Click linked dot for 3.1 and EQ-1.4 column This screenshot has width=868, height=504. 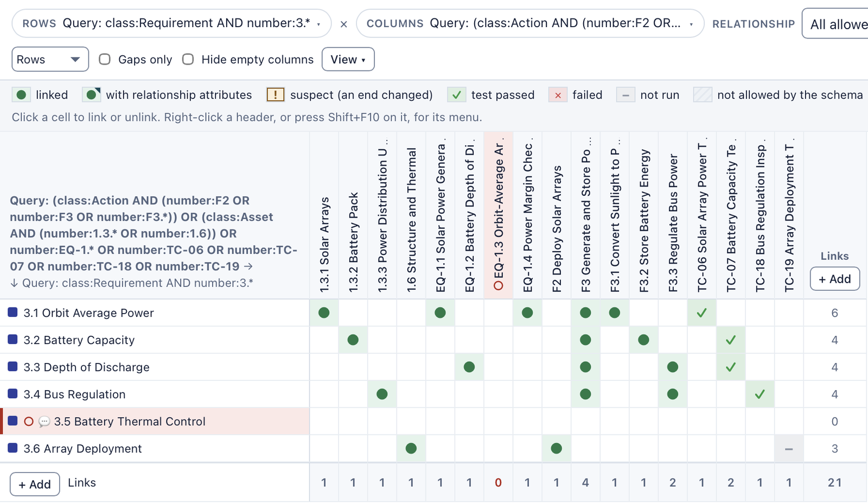527,312
